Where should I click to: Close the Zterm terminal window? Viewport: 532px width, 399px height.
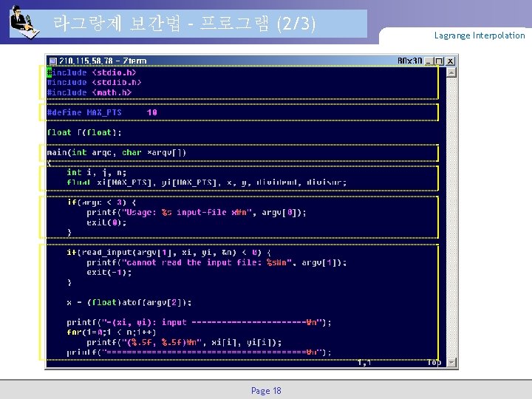point(450,61)
